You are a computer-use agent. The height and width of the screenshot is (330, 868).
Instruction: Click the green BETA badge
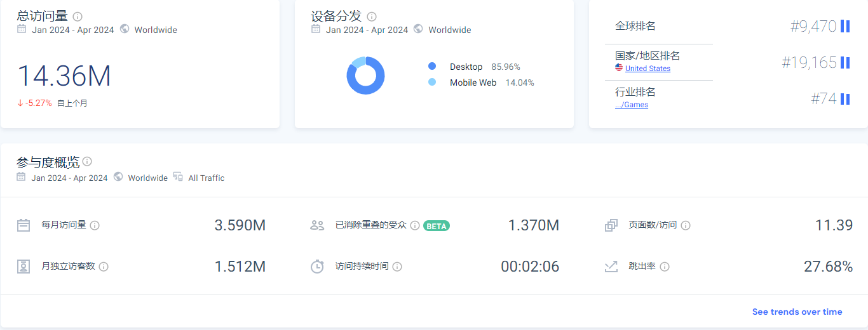[x=437, y=225]
